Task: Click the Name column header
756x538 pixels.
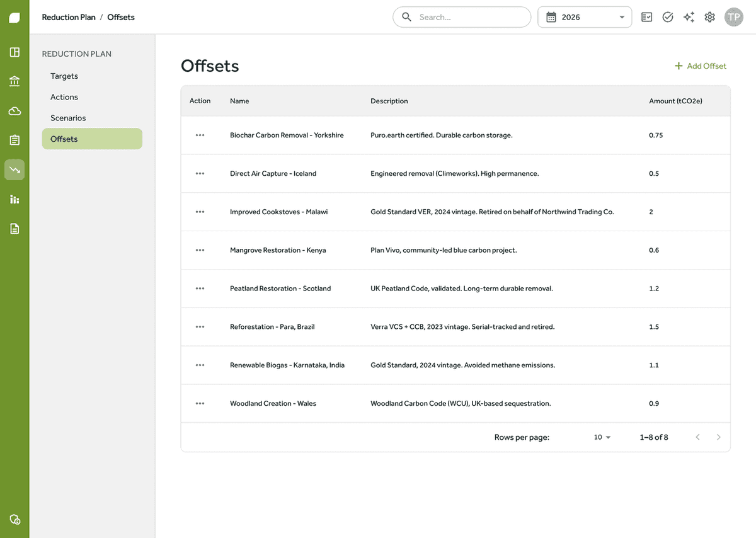Action: click(x=239, y=101)
